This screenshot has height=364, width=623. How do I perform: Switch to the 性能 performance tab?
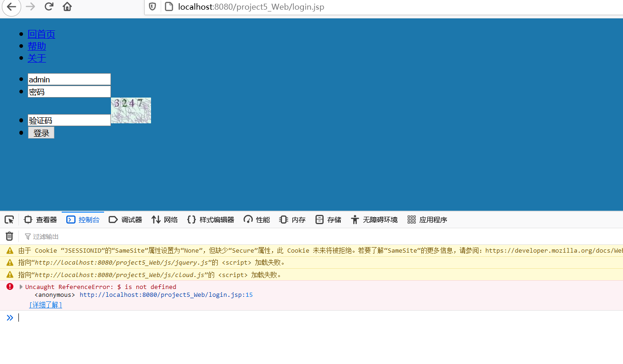257,220
